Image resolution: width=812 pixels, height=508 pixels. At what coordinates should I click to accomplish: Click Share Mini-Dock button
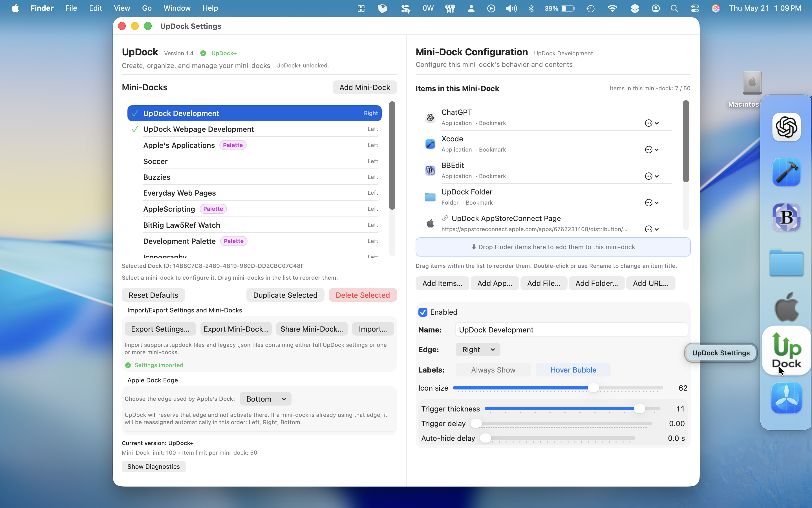(312, 329)
